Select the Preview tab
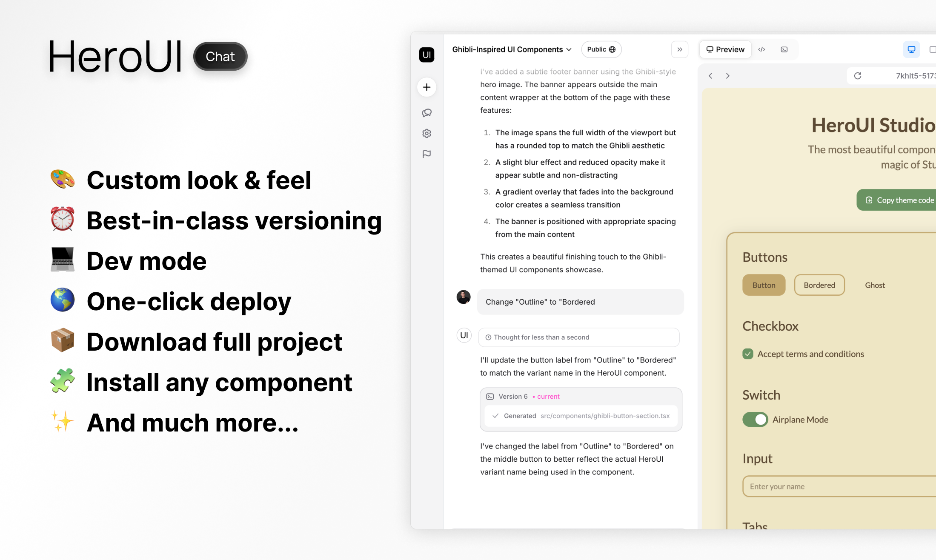The height and width of the screenshot is (560, 936). tap(725, 49)
